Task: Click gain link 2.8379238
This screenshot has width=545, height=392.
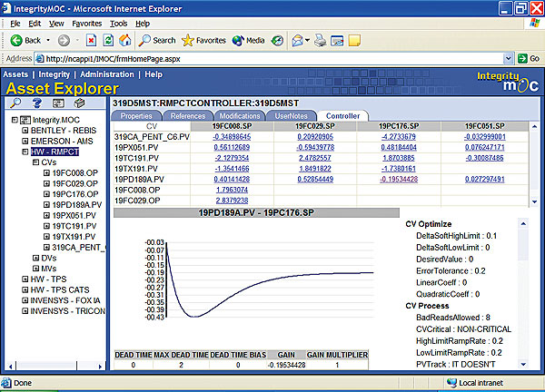Action: (x=232, y=201)
